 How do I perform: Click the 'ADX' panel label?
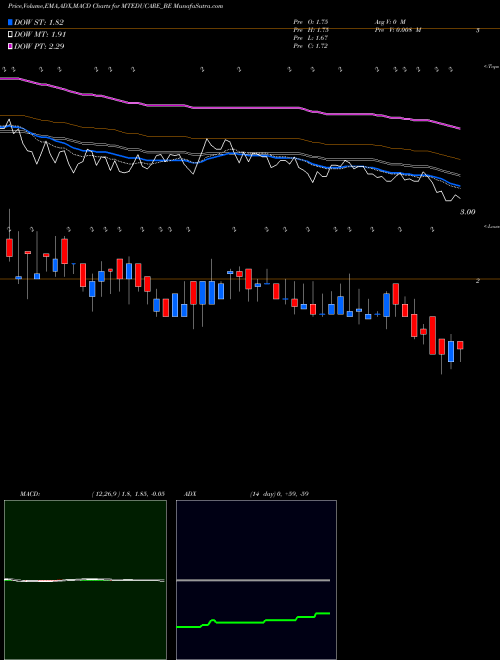[x=190, y=494]
